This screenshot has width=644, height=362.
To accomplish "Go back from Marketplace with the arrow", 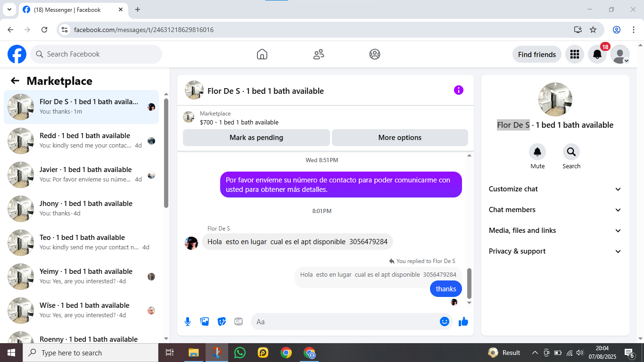I will coord(15,81).
